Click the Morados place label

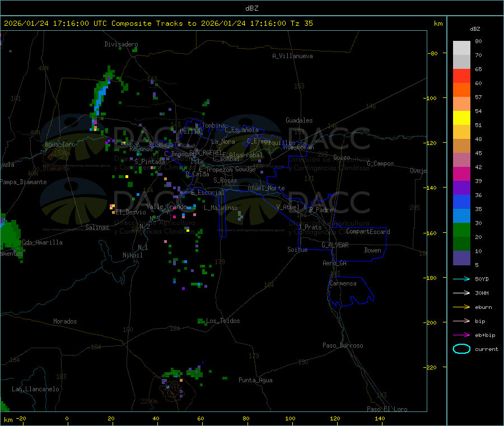[x=66, y=321]
